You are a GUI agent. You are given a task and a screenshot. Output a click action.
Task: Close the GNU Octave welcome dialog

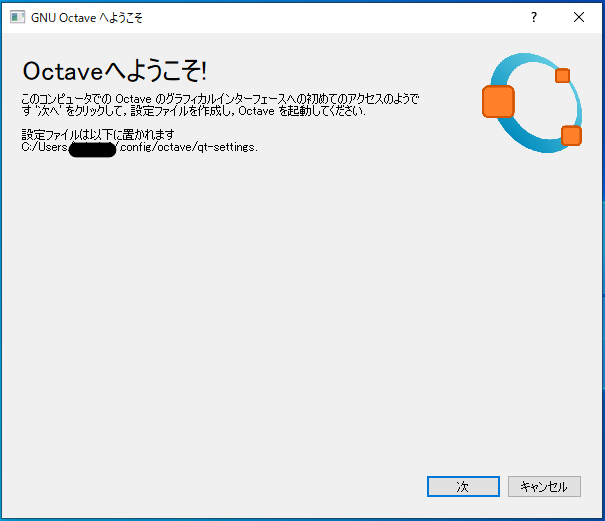pos(579,17)
